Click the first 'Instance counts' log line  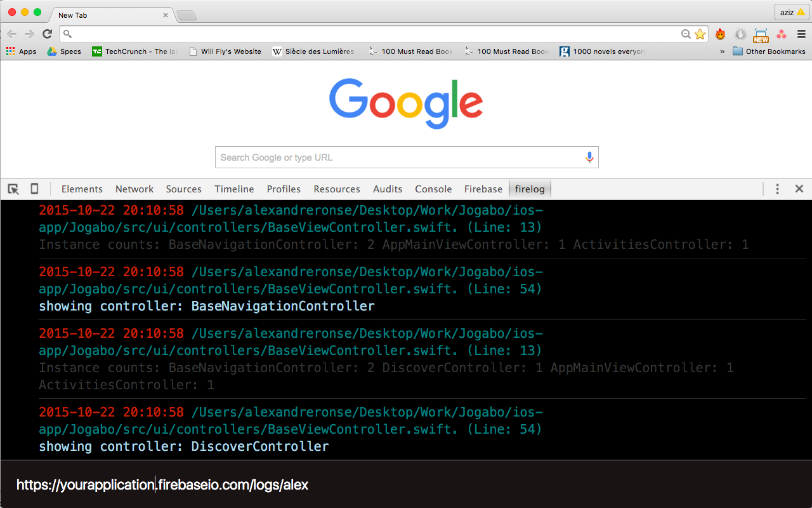point(394,244)
